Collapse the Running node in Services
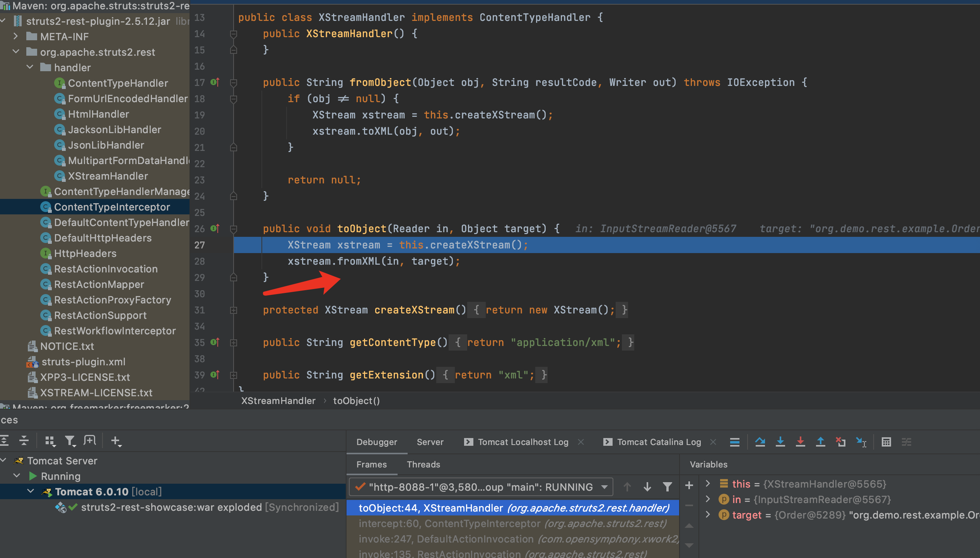Image resolution: width=980 pixels, height=558 pixels. [x=17, y=476]
